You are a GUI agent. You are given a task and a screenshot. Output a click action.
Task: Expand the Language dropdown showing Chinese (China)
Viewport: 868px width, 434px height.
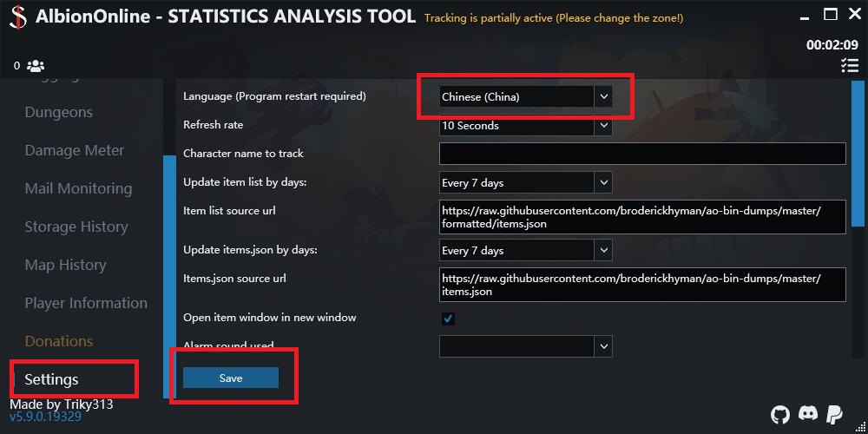tap(525, 97)
